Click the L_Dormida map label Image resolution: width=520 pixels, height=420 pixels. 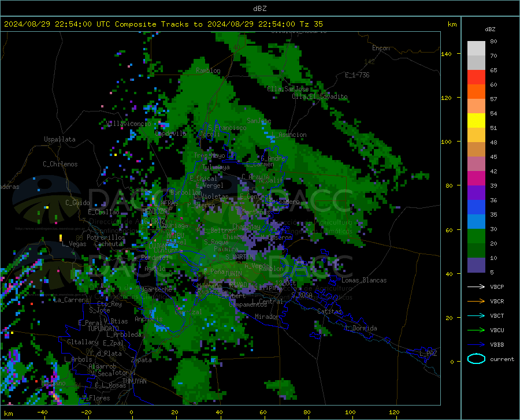(x=361, y=328)
